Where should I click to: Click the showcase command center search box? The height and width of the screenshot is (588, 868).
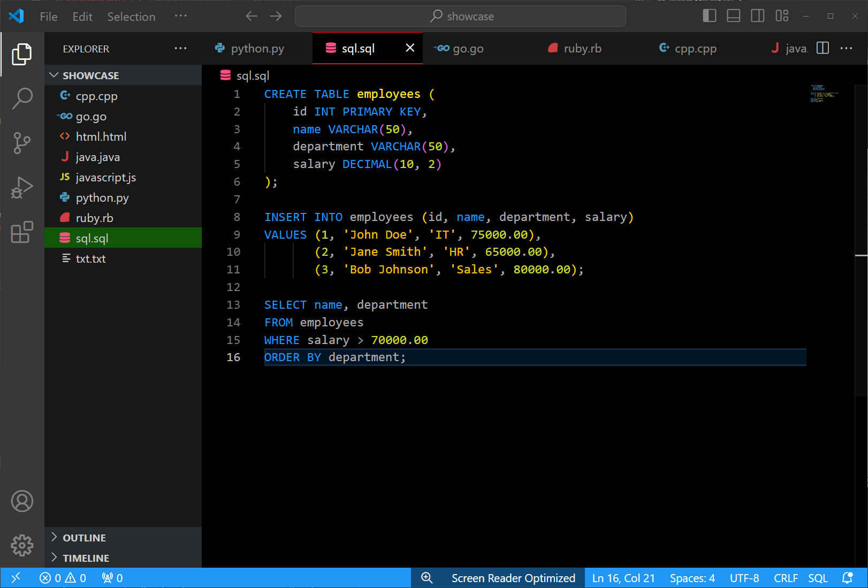[460, 16]
